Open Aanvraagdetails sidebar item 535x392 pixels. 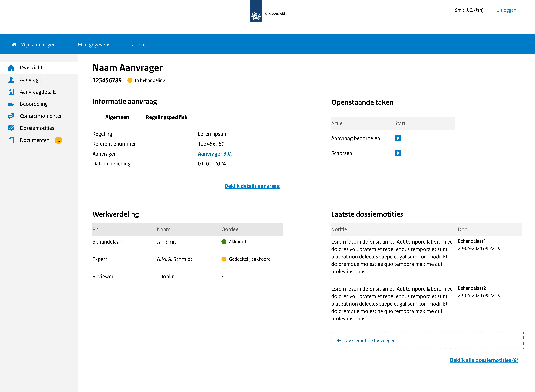click(39, 92)
